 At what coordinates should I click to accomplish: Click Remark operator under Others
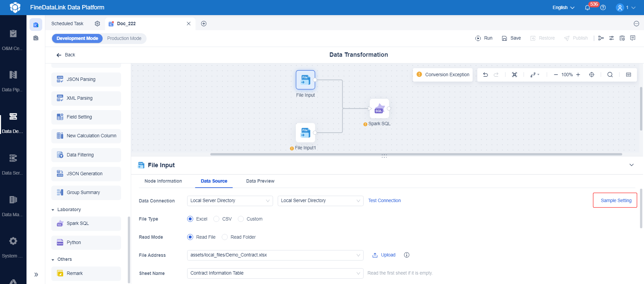point(86,273)
